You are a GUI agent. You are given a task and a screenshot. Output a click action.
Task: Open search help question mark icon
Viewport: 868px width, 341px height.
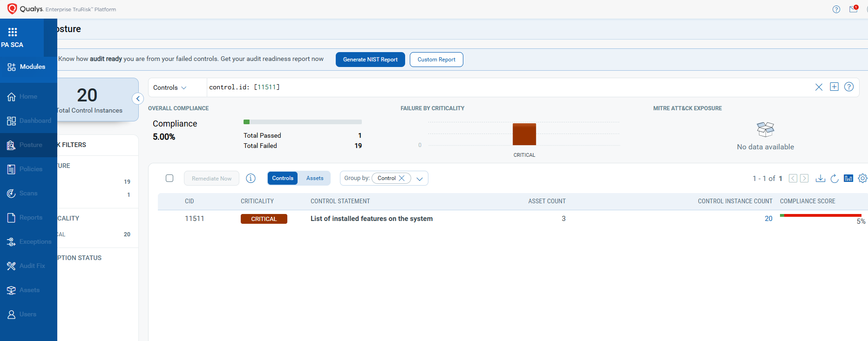(x=849, y=87)
